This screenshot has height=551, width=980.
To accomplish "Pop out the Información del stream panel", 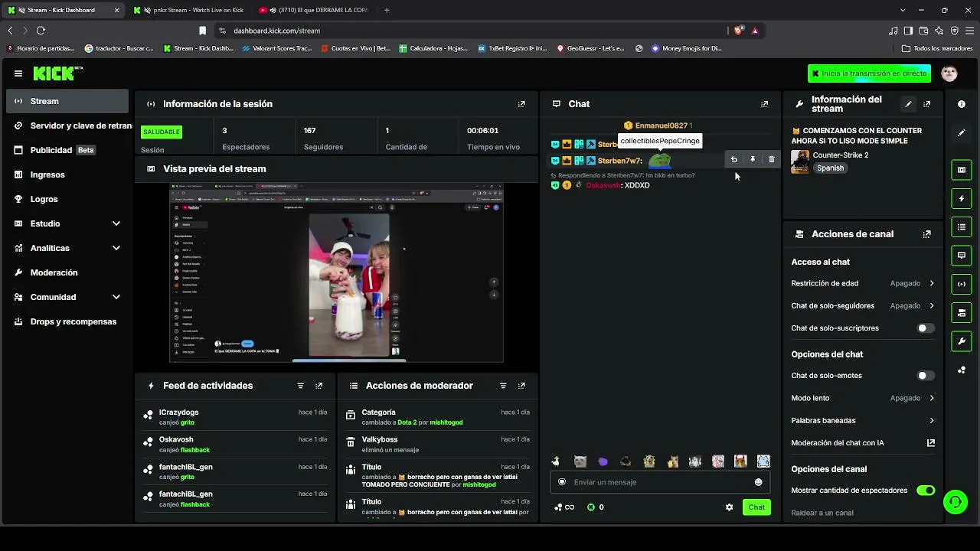I will [927, 104].
